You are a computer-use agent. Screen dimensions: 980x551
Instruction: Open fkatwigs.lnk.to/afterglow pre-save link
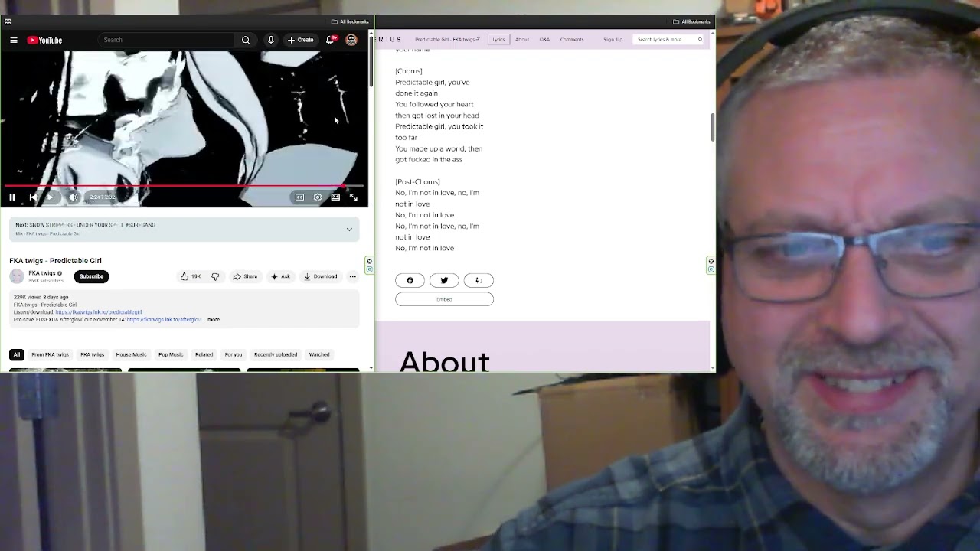(164, 320)
